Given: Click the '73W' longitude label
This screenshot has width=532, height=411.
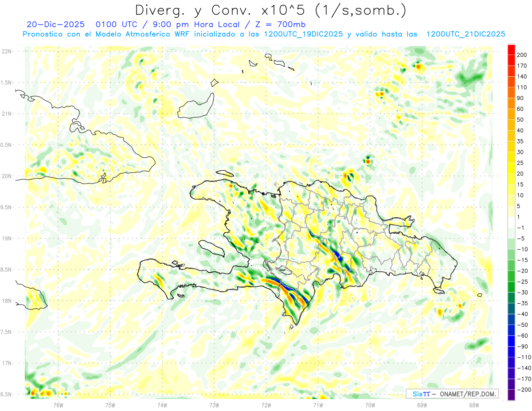Looking at the screenshot, I should pos(214,405).
